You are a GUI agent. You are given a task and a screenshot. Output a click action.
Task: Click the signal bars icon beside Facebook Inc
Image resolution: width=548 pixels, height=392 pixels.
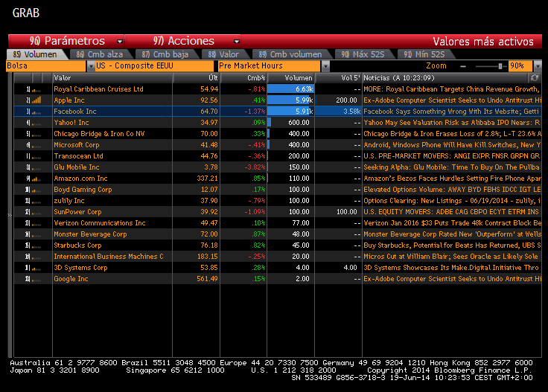click(x=36, y=112)
